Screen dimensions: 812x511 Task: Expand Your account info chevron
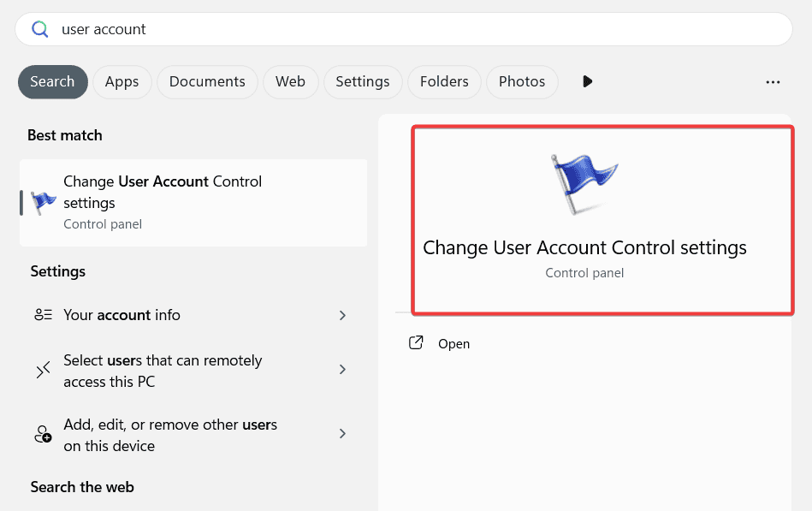pos(342,315)
